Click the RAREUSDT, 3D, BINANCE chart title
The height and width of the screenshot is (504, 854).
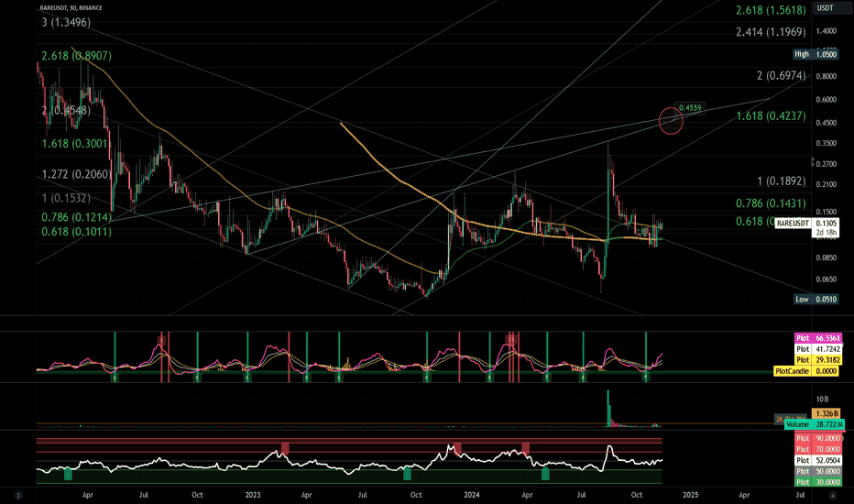(71, 8)
